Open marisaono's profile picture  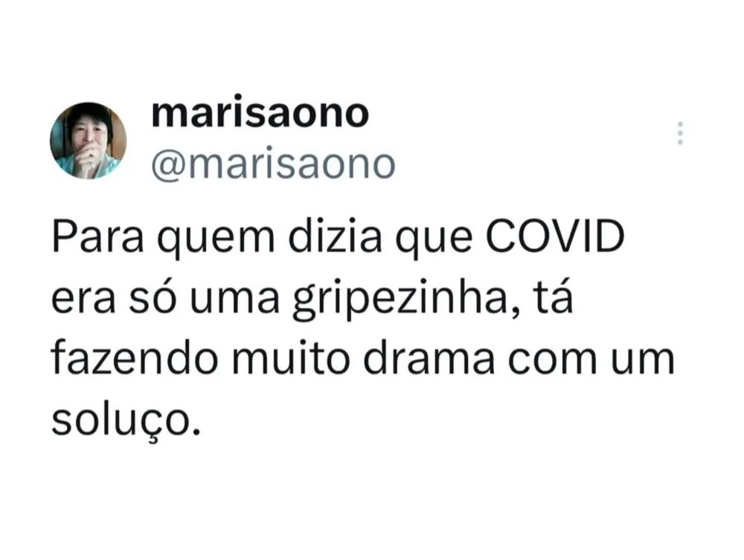(89, 141)
